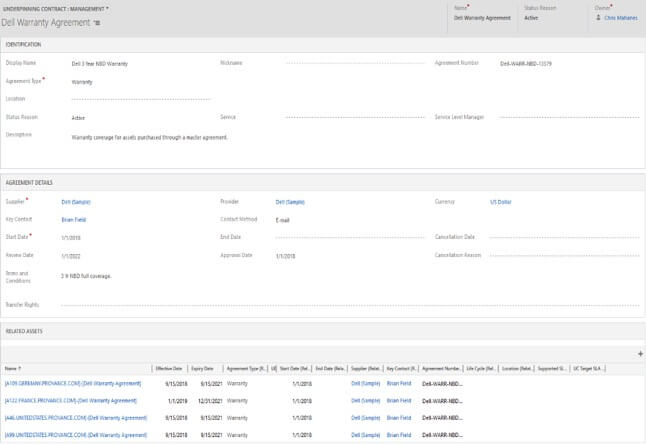Click the empty Service Level Manager field

tap(569, 117)
